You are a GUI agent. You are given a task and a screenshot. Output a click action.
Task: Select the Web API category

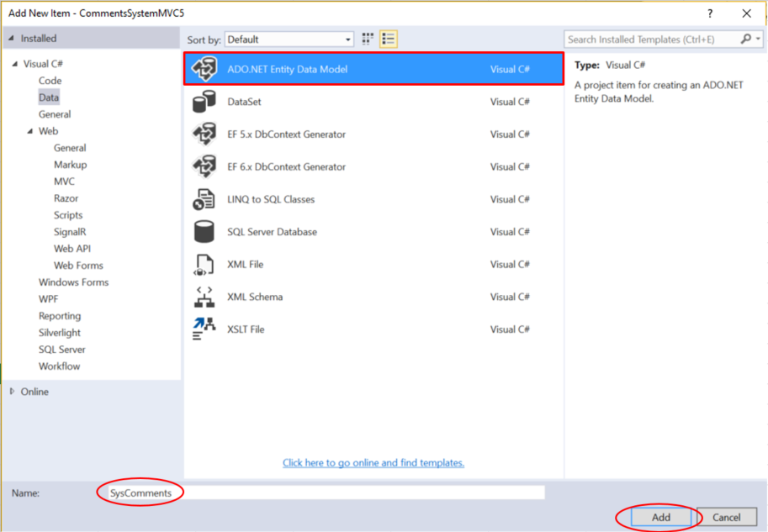[72, 249]
